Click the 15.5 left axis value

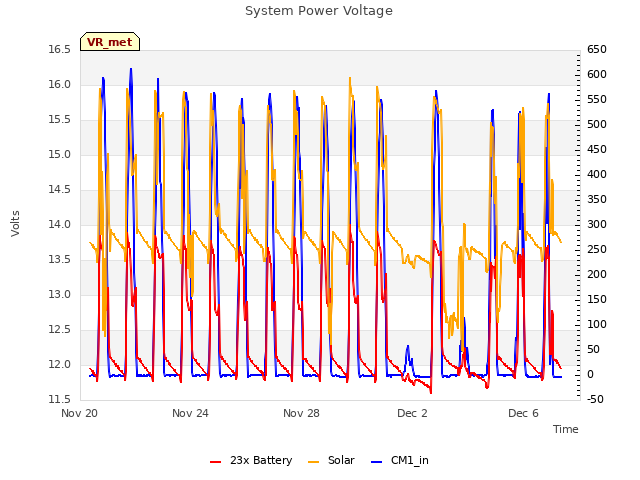60,120
